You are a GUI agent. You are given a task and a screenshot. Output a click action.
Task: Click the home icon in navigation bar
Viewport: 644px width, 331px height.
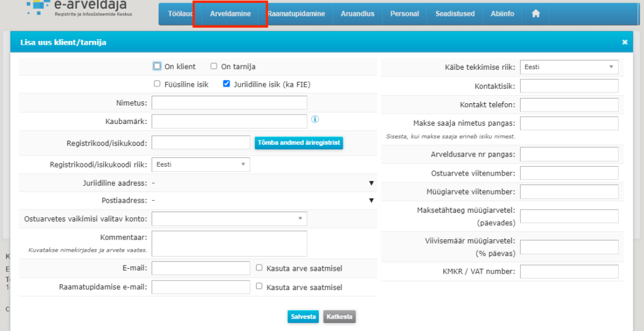click(x=536, y=13)
